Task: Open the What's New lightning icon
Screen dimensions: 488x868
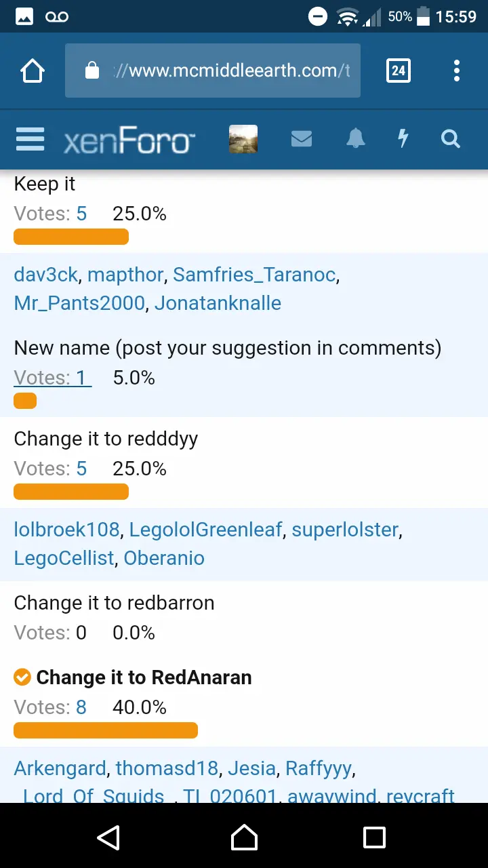Action: pos(403,139)
